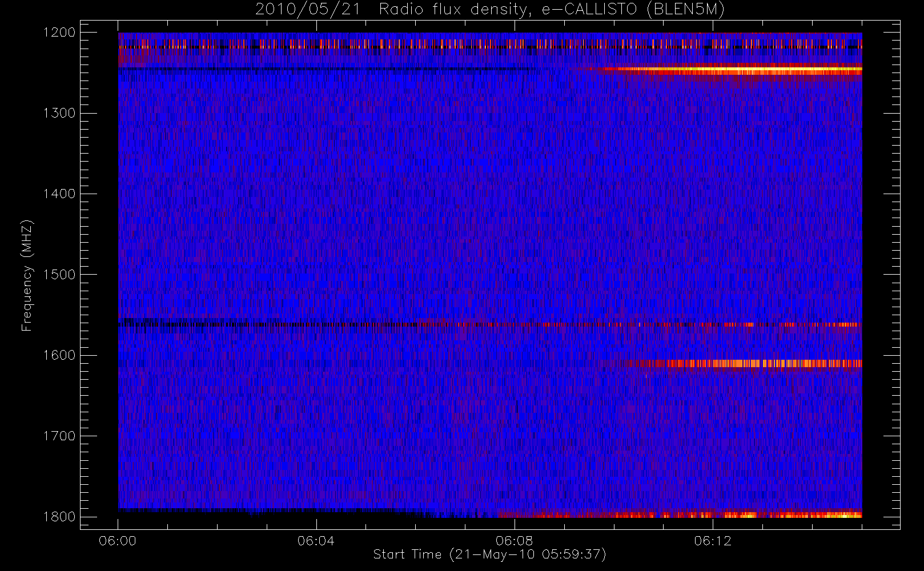Click the 06:08 time tick label
Screen dimensions: 924x571
[514, 541]
